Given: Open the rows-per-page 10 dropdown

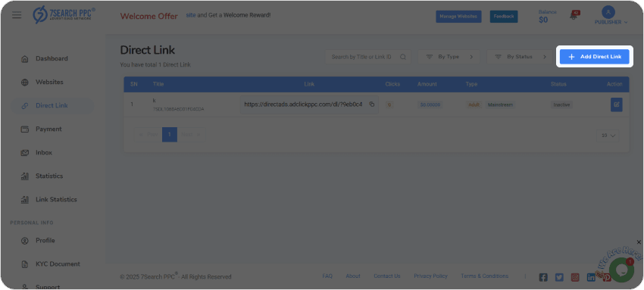Looking at the screenshot, I should (608, 136).
